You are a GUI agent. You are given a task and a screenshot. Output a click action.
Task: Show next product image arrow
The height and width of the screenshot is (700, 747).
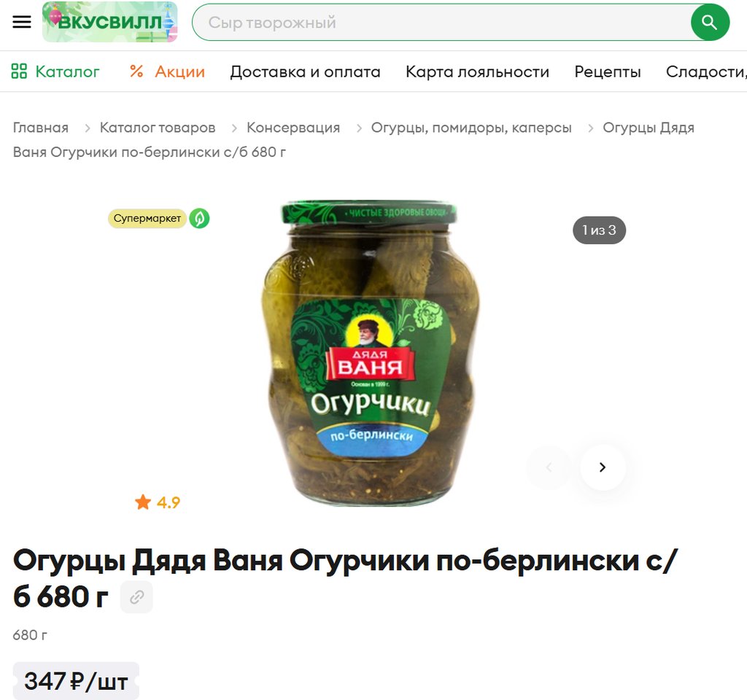click(x=603, y=467)
